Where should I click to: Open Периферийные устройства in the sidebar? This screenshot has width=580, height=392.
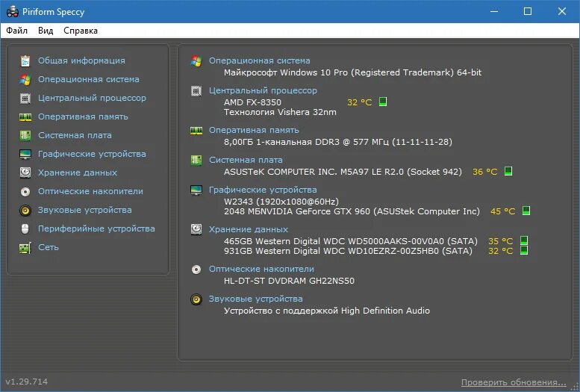[x=96, y=228]
